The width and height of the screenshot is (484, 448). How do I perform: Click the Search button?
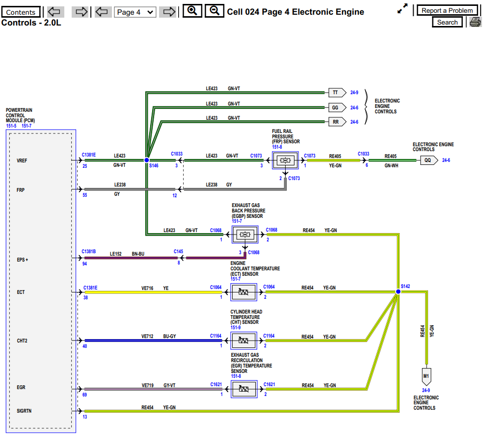click(x=447, y=22)
